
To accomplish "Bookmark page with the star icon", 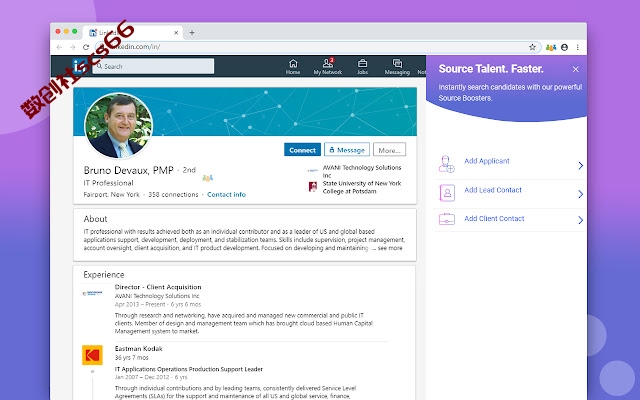I will point(532,47).
